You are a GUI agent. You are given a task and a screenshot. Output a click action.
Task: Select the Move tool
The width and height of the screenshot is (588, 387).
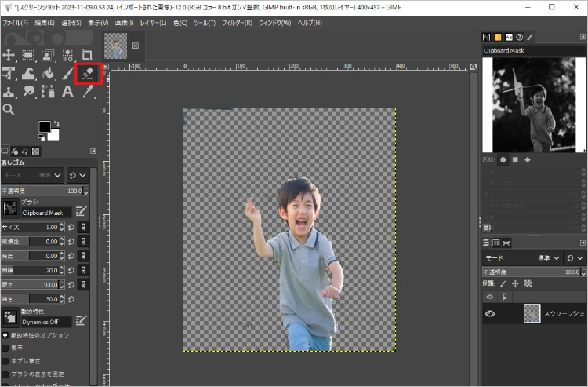coord(9,55)
